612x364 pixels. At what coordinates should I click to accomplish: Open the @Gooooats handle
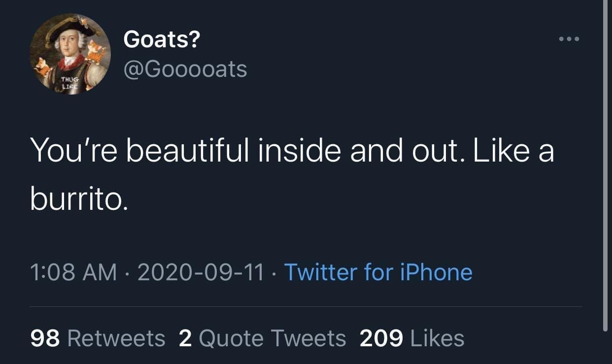click(185, 68)
